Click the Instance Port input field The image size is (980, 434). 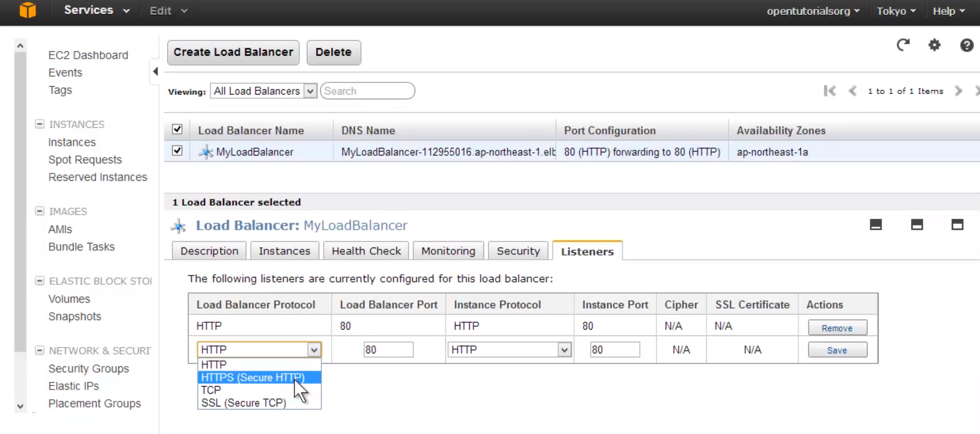pos(615,349)
